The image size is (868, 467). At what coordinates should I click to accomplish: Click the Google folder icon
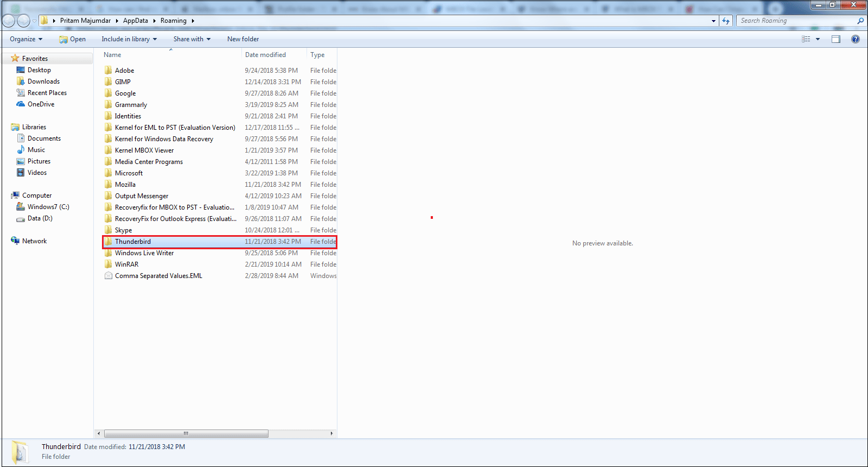pos(108,93)
